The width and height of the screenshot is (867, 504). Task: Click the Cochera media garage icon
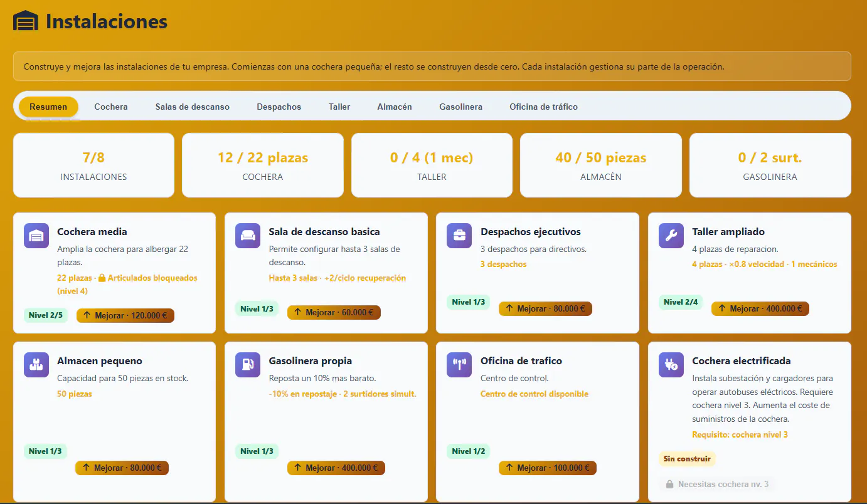coord(36,236)
